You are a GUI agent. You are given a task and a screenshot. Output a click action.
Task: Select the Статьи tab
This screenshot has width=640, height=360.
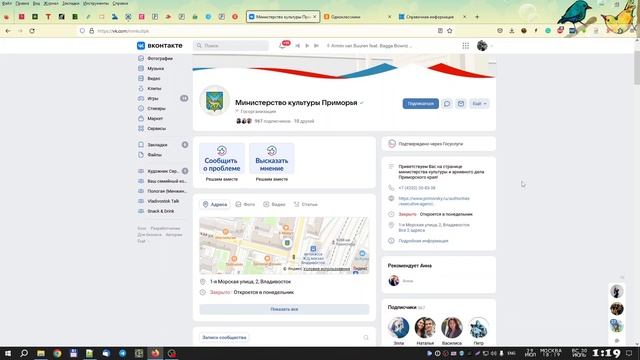(305, 204)
